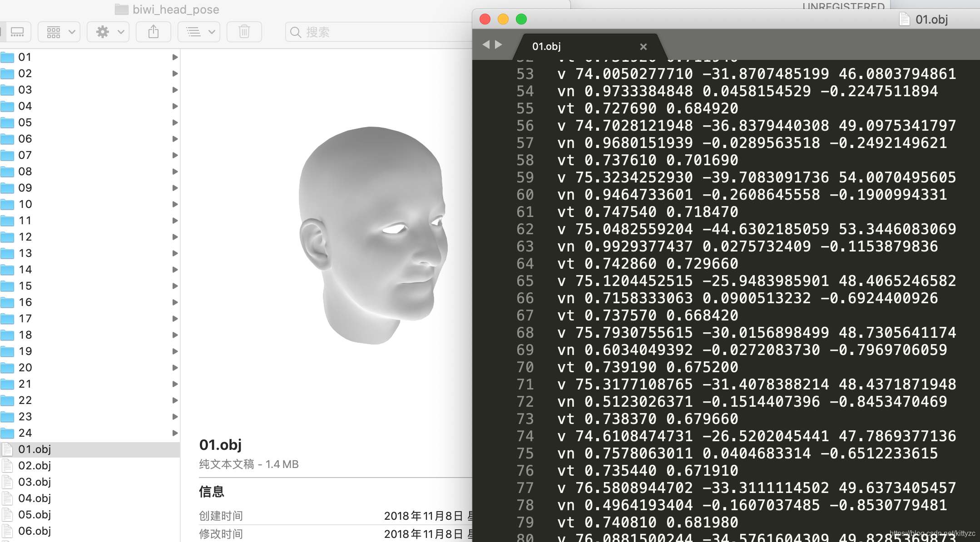Click the green zoom window button
This screenshot has height=542, width=980.
521,19
